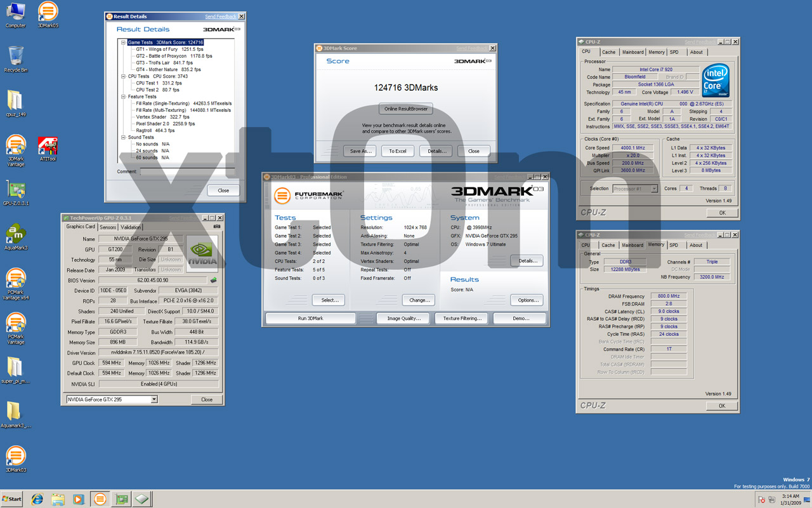Select the Pixel Shader 2.0 result row
This screenshot has width=812, height=508.
point(165,124)
